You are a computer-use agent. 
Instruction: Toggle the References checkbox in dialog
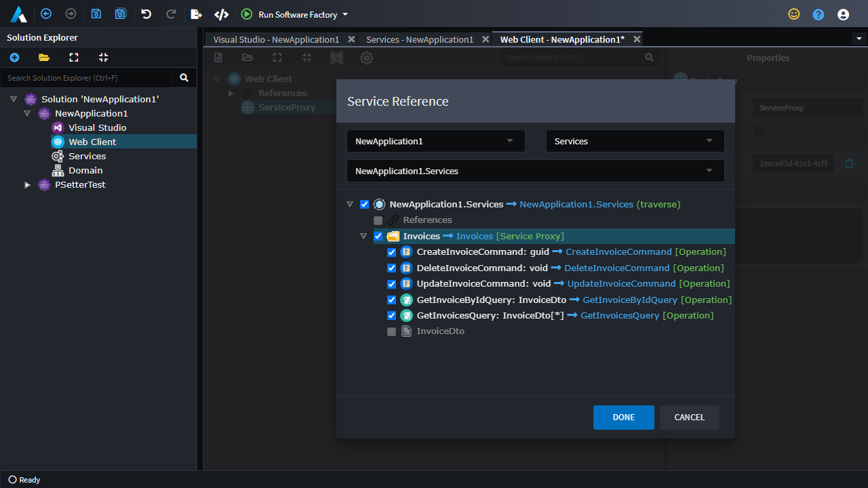(x=378, y=220)
